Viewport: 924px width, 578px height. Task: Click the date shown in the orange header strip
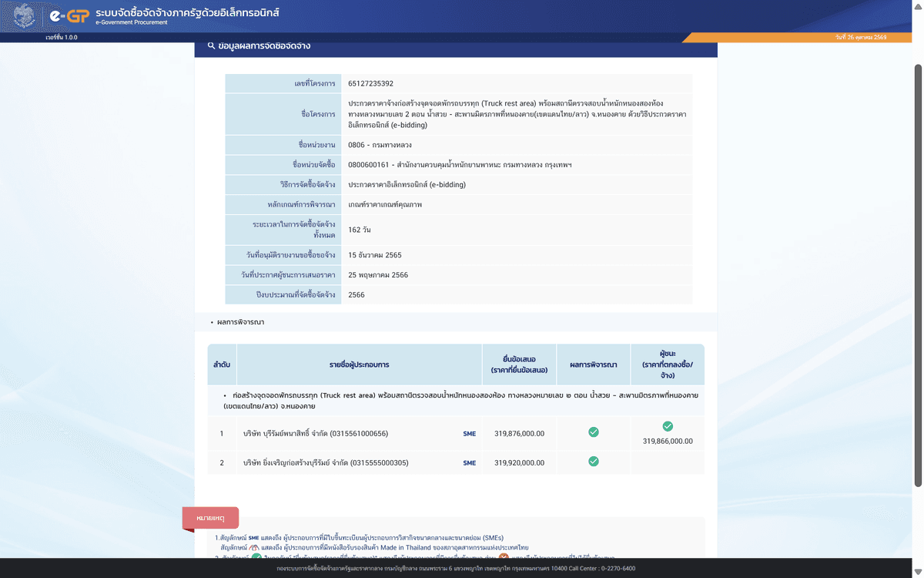coord(861,38)
